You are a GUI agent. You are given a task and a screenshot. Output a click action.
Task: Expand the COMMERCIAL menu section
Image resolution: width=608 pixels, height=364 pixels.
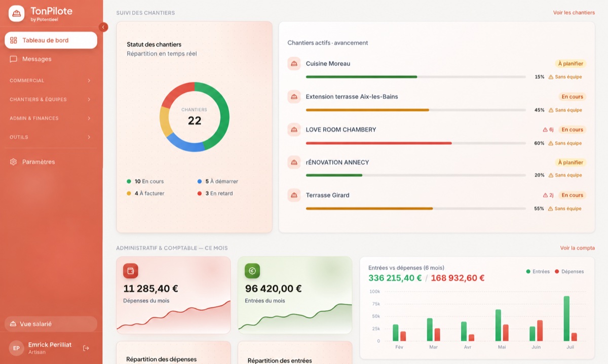(x=50, y=80)
